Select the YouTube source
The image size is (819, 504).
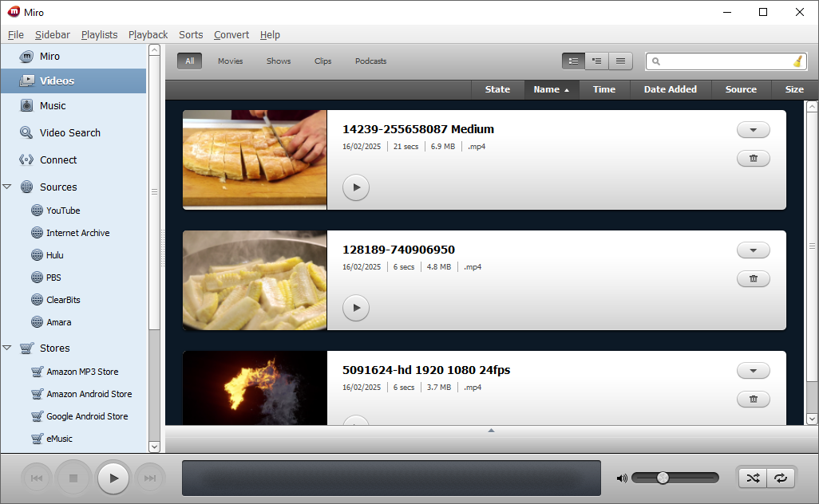(x=62, y=210)
